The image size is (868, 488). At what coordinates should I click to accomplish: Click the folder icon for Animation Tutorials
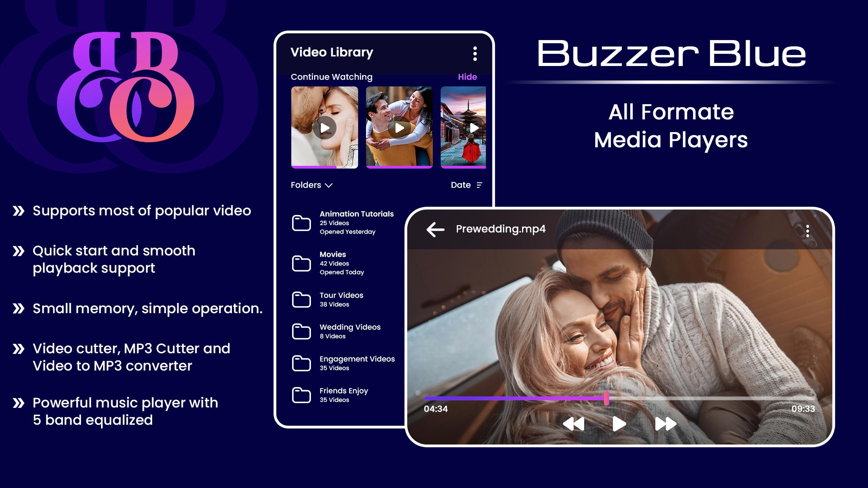[302, 221]
